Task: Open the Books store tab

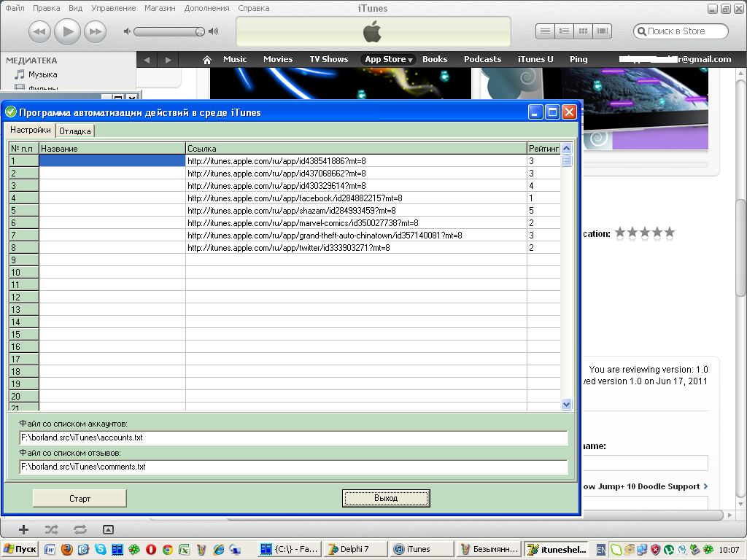Action: [435, 59]
